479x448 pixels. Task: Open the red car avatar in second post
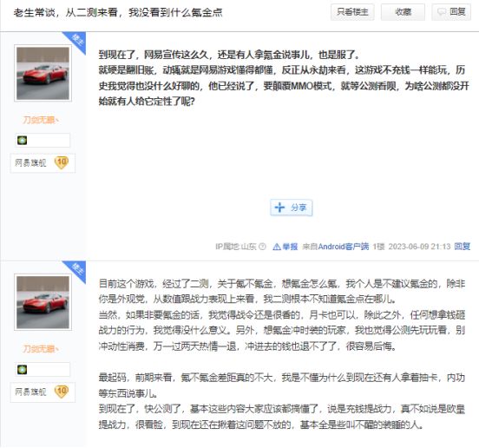[43, 302]
